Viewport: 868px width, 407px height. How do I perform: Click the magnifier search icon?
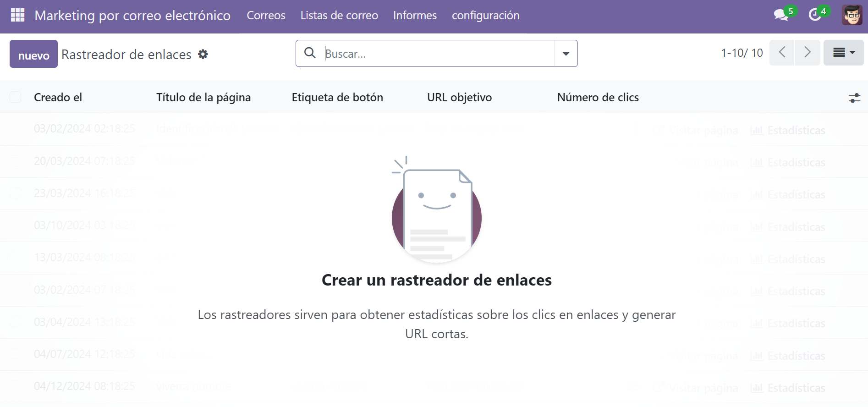(x=310, y=53)
